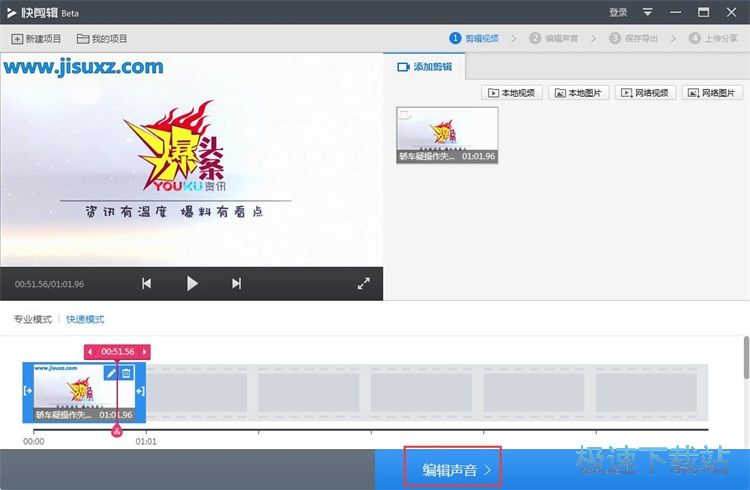Viewport: 750px width, 490px height.
Task: Add a 网络视频 online video
Action: tap(645, 93)
